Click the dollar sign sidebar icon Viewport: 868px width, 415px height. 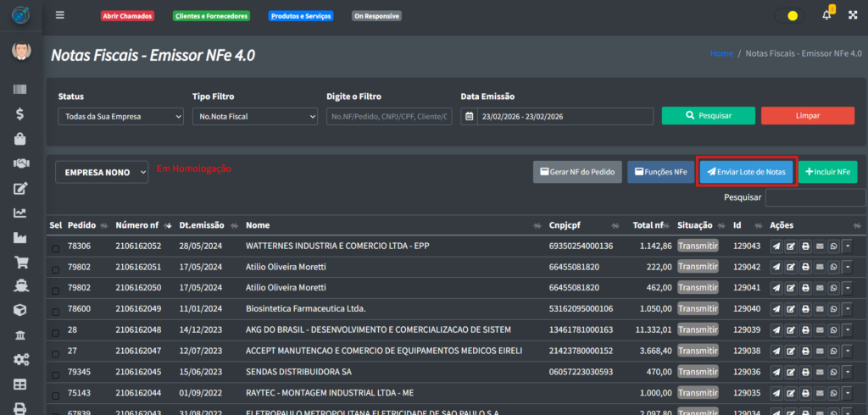point(21,113)
